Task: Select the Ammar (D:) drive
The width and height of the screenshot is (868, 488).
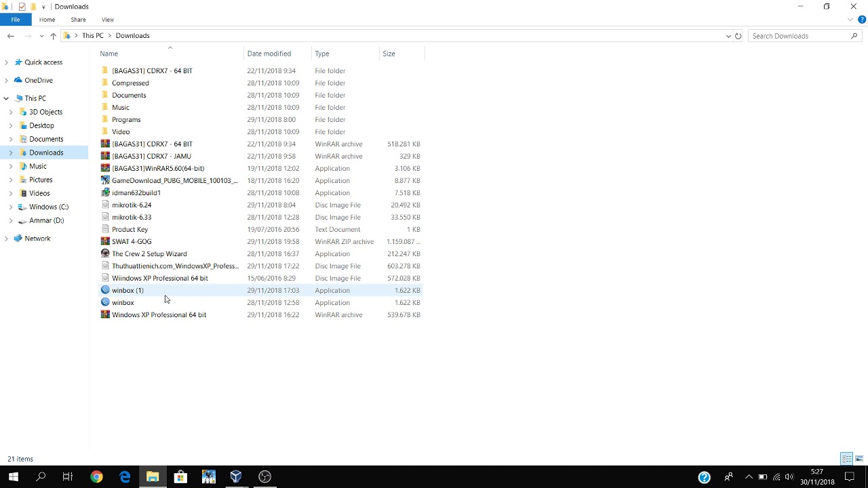Action: tap(47, 220)
